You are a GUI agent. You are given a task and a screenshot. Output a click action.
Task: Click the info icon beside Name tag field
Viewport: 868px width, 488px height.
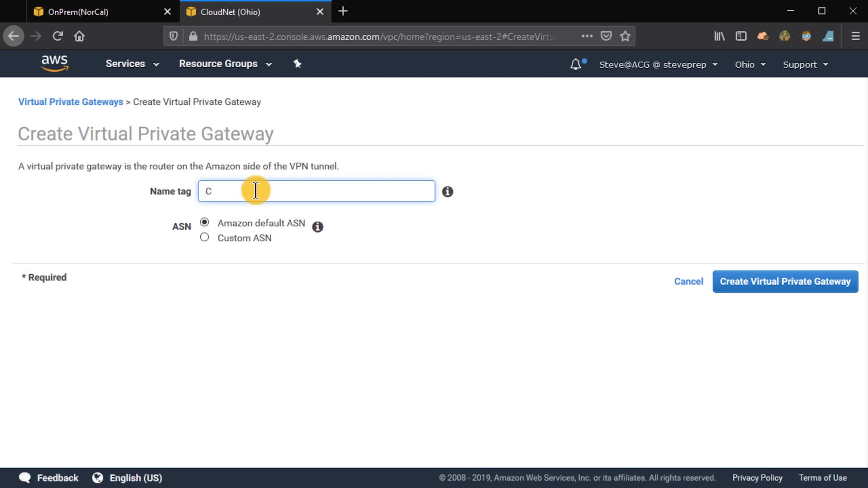(448, 192)
